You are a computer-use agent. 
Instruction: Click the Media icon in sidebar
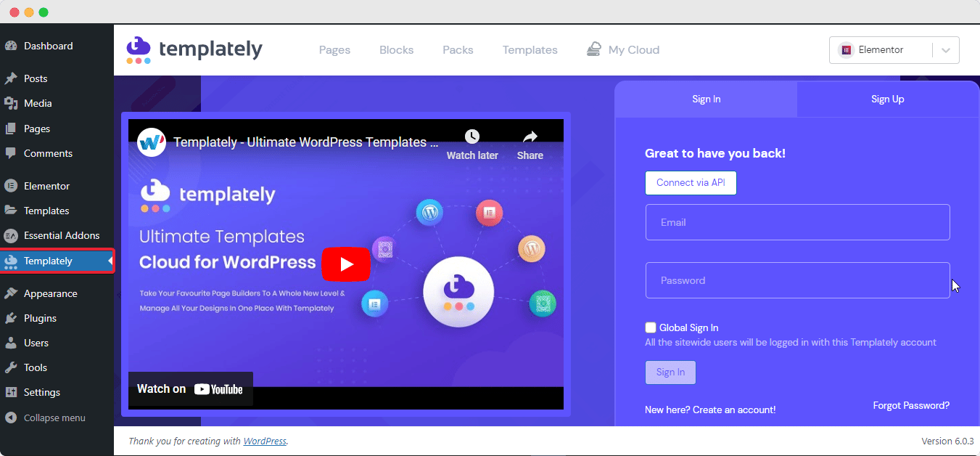click(11, 103)
